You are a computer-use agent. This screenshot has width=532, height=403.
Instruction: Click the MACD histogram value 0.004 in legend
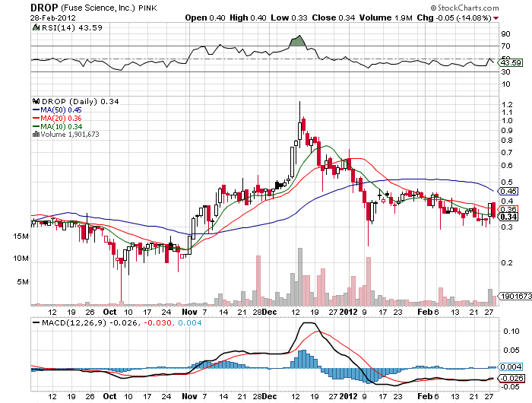click(x=189, y=322)
